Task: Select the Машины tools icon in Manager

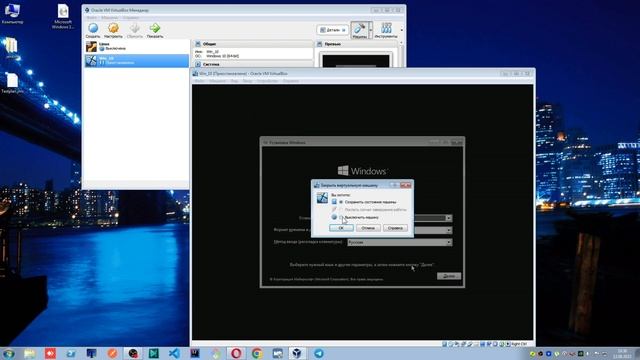Action: point(359,30)
